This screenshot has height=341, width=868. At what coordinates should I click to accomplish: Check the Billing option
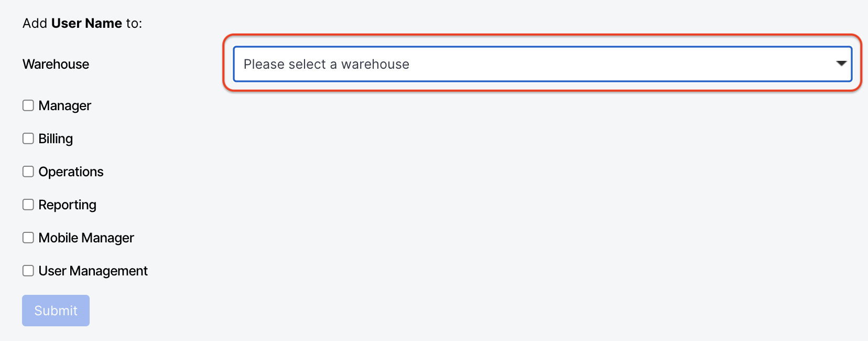click(x=28, y=138)
